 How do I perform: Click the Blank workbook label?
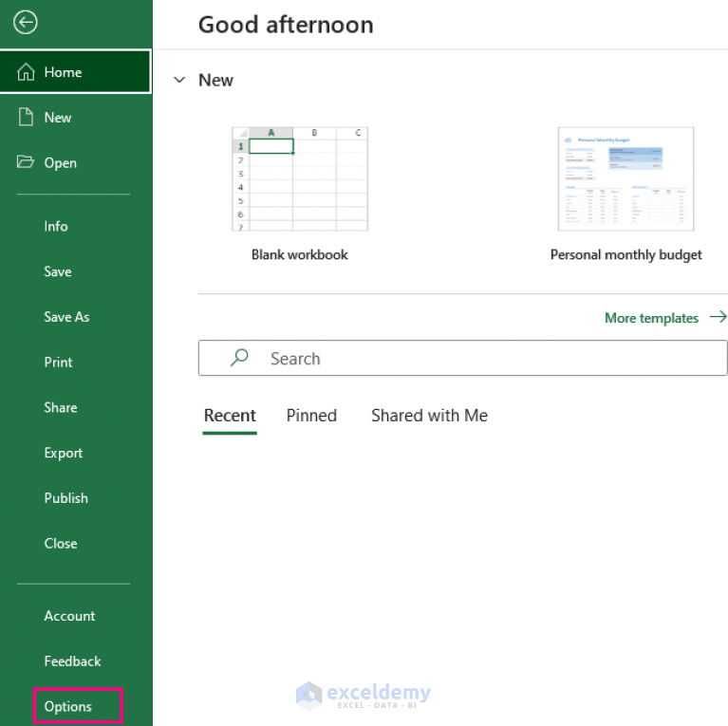click(300, 254)
